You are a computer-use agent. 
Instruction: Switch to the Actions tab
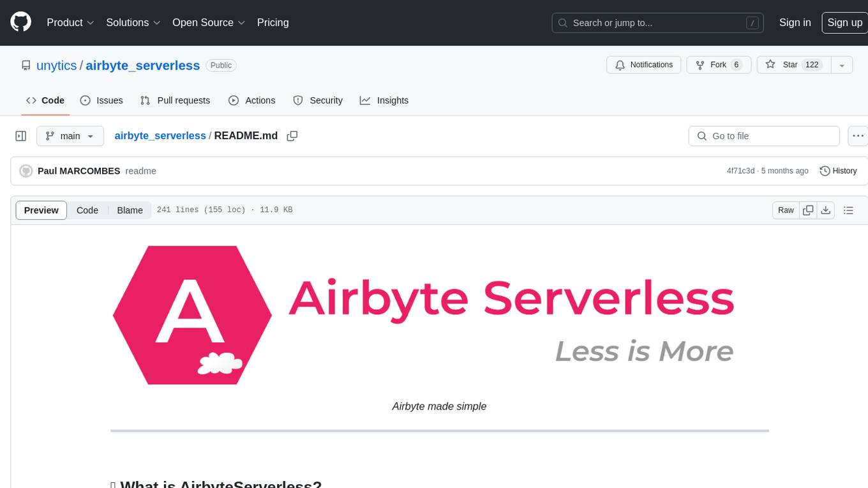tap(251, 100)
